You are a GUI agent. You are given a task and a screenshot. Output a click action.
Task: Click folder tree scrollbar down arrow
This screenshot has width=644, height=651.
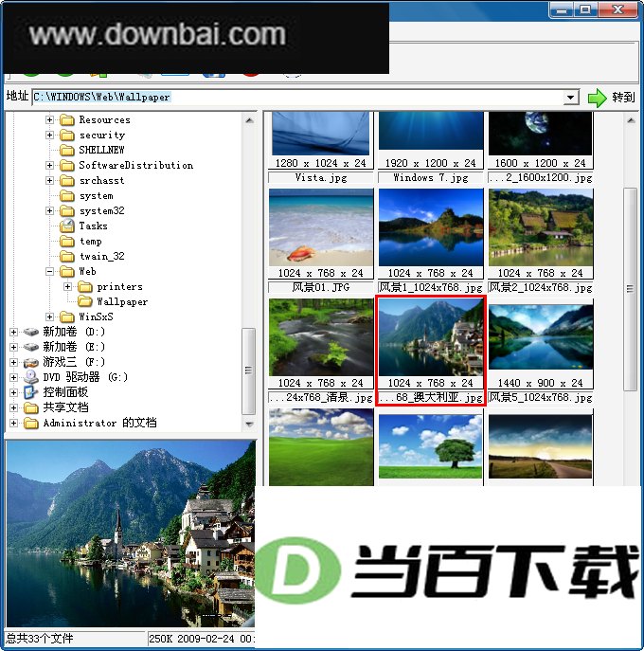249,424
